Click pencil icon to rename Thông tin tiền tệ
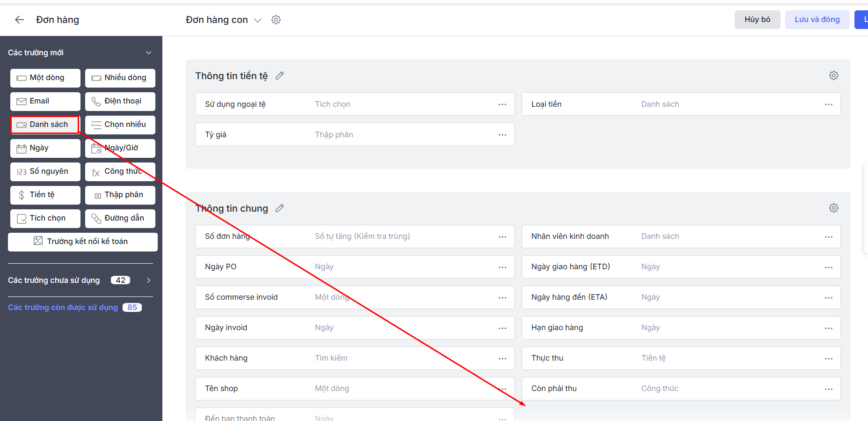The image size is (868, 421). click(x=279, y=76)
